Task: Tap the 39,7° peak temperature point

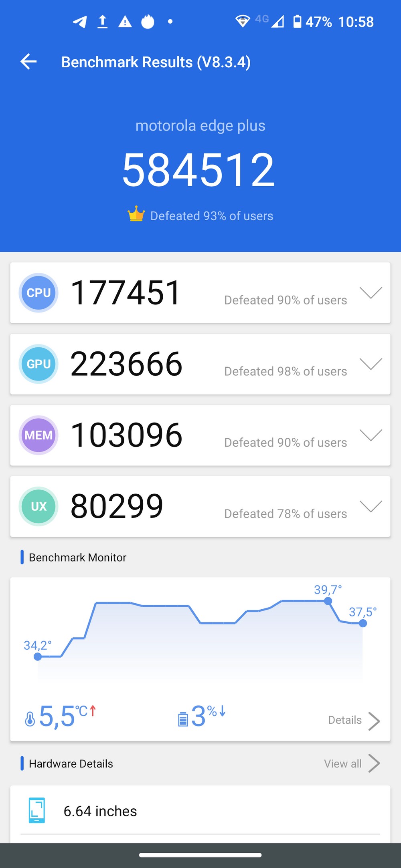Action: click(328, 601)
